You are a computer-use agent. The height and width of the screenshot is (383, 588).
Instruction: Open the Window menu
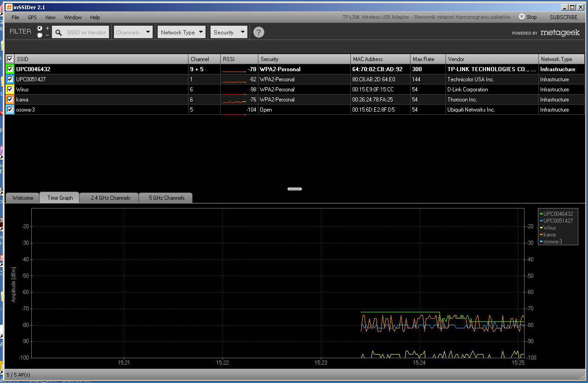click(x=73, y=17)
